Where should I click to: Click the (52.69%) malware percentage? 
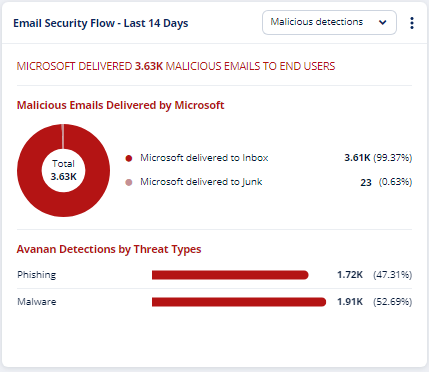coord(392,302)
